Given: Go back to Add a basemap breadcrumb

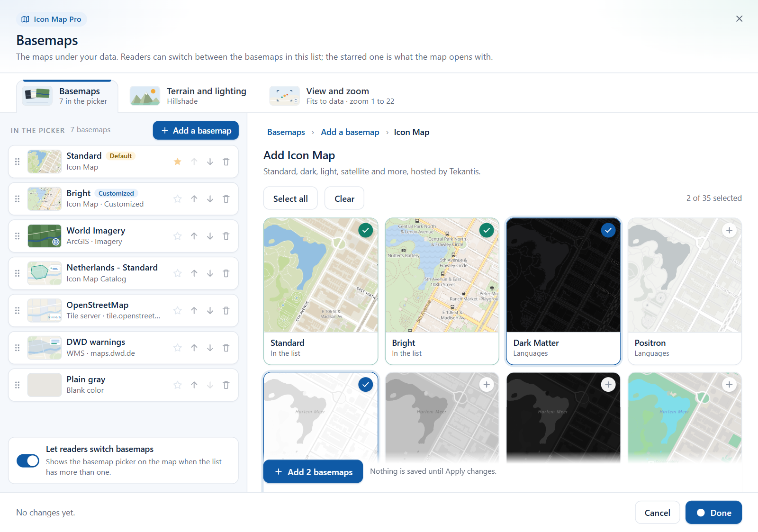Looking at the screenshot, I should pos(350,132).
